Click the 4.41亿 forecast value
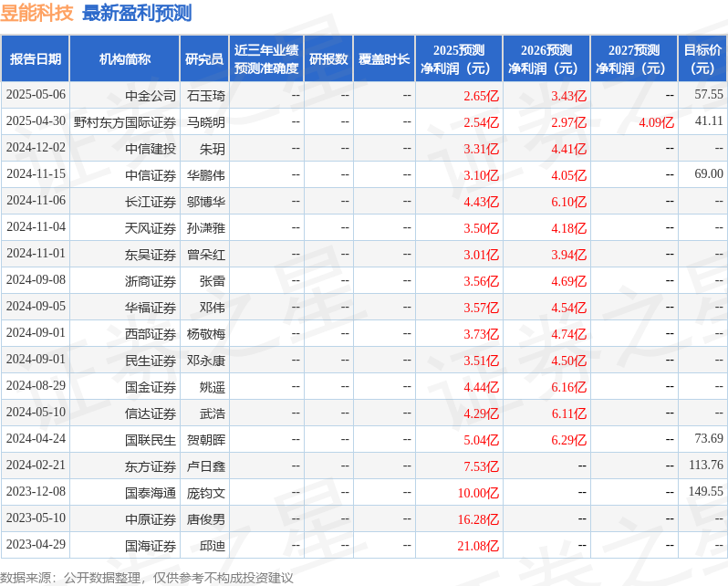Image resolution: width=728 pixels, height=586 pixels. 568,149
